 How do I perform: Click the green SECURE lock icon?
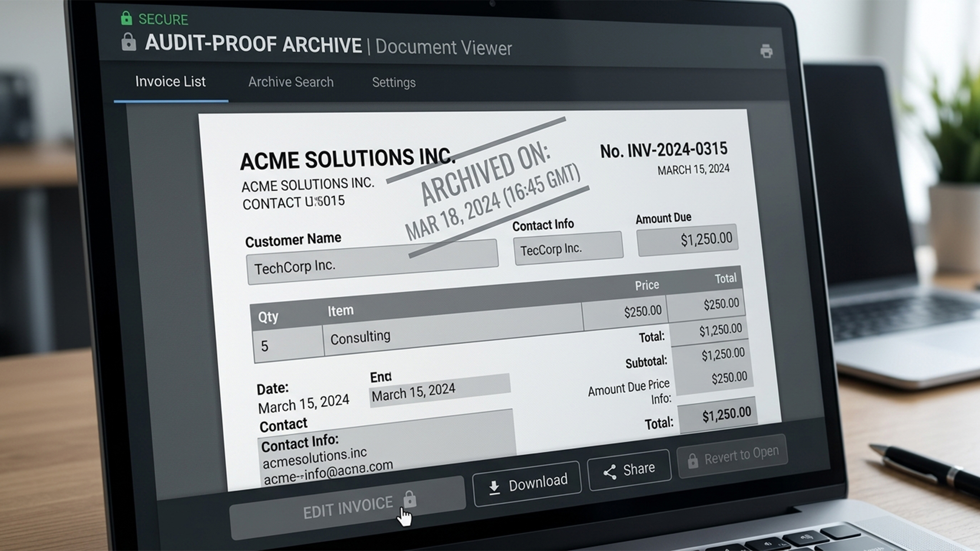126,18
